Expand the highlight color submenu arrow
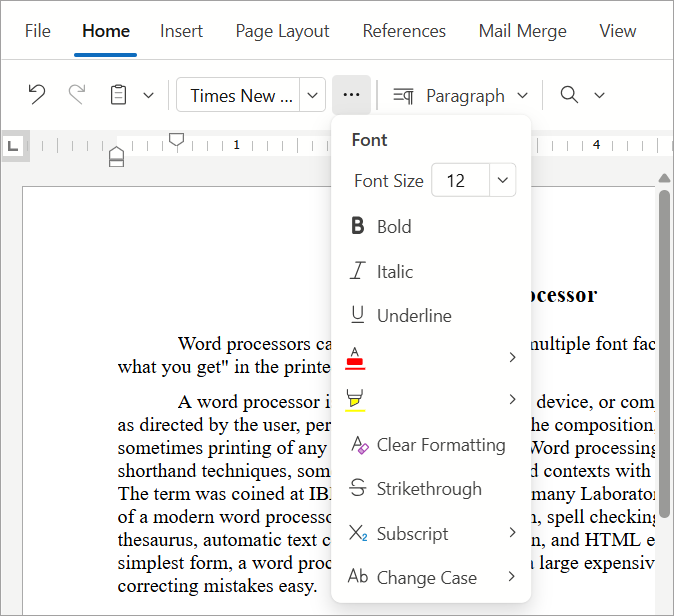This screenshot has height=616, width=674. pyautogui.click(x=512, y=399)
